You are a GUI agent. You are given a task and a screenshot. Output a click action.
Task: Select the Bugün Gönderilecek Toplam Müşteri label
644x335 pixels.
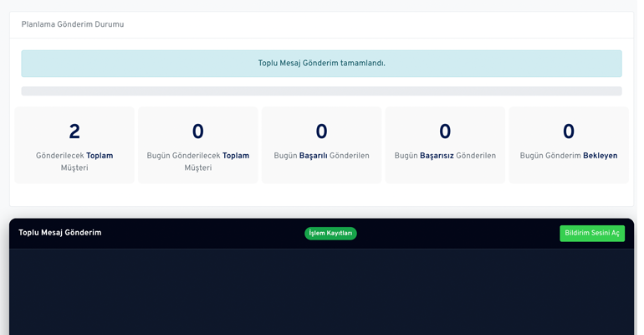198,162
